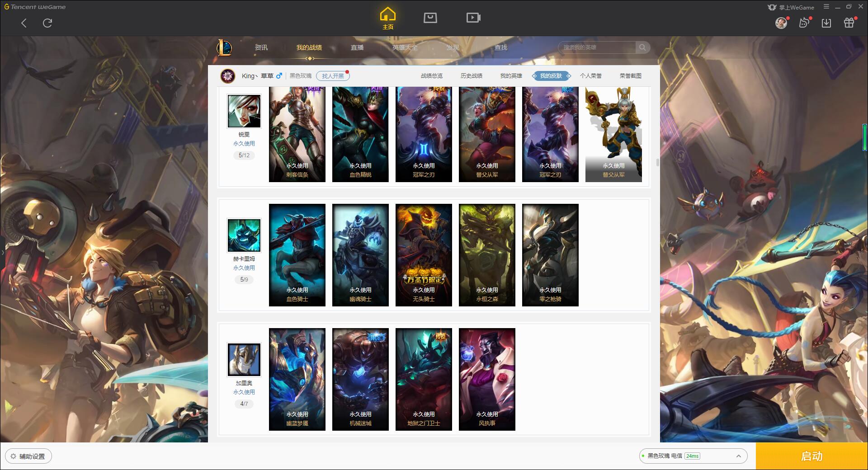Open the gift box icon

tap(849, 23)
